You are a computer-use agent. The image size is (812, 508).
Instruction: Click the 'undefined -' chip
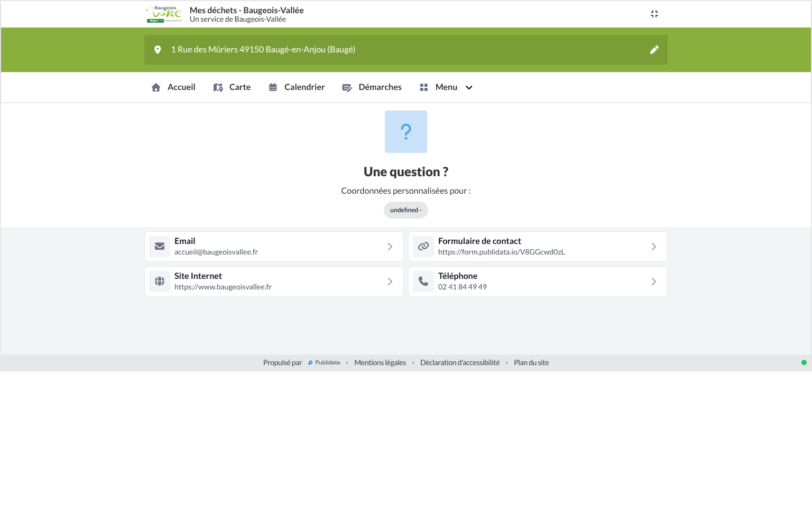pos(406,210)
